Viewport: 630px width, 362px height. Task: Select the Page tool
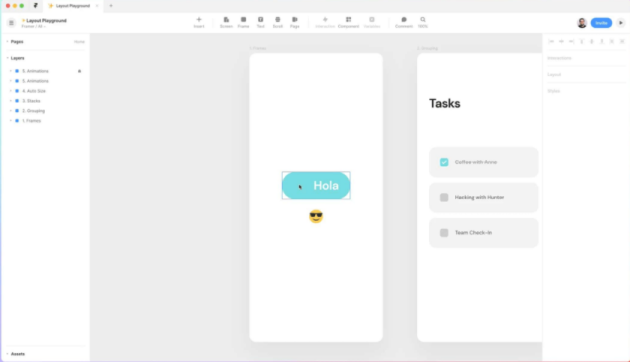pos(295,22)
